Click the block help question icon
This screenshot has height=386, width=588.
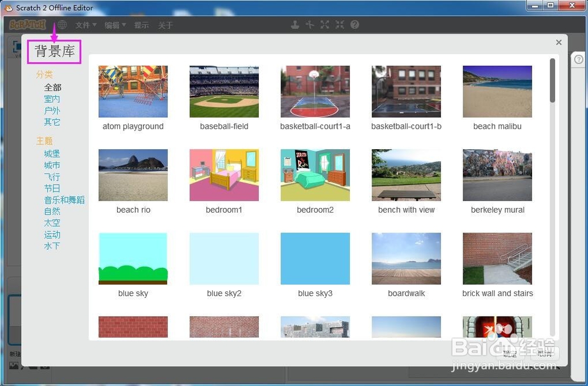coord(355,25)
